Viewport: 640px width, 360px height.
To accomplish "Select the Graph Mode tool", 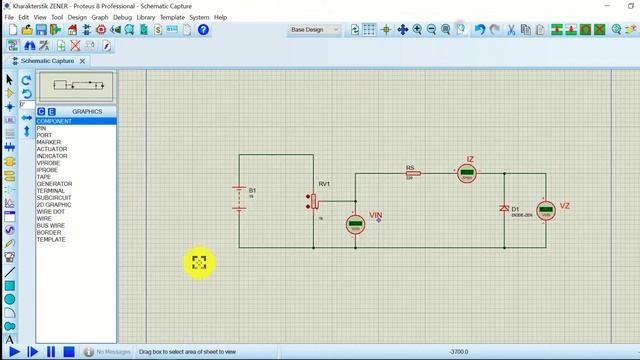I will (10, 203).
